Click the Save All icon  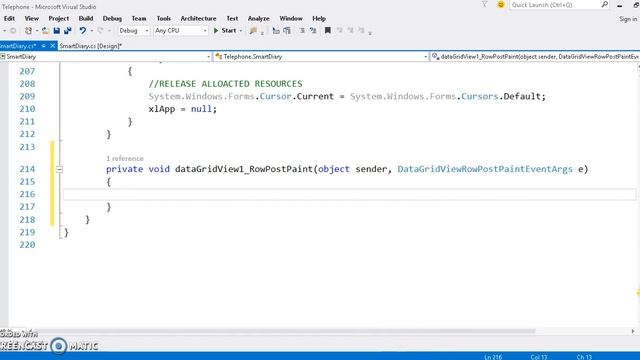pyautogui.click(x=67, y=31)
